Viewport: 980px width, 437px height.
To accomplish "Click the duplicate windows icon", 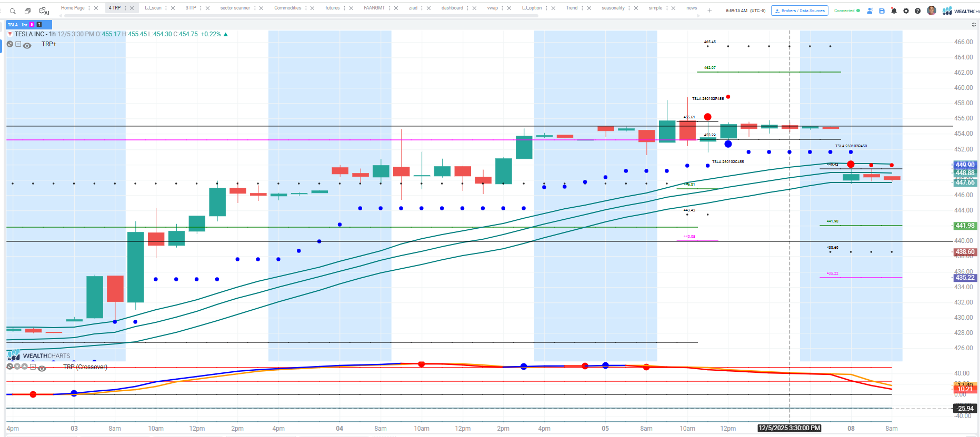I will 28,11.
